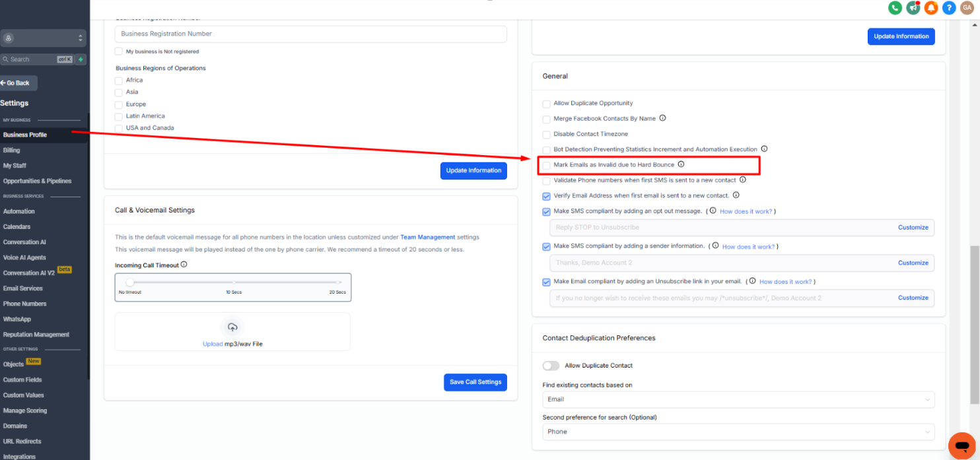Click the upload cloud icon for voicemail file
The image size is (980, 460).
coord(232,327)
